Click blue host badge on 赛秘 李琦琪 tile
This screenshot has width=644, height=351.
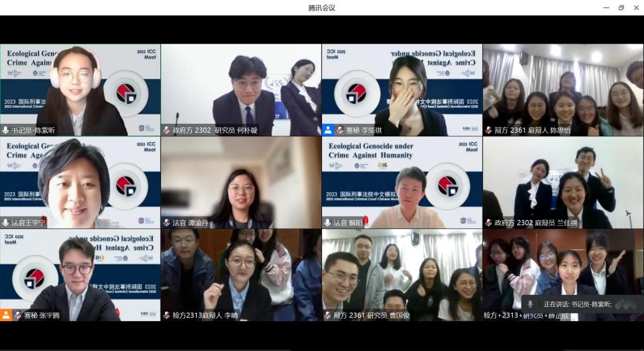click(328, 130)
